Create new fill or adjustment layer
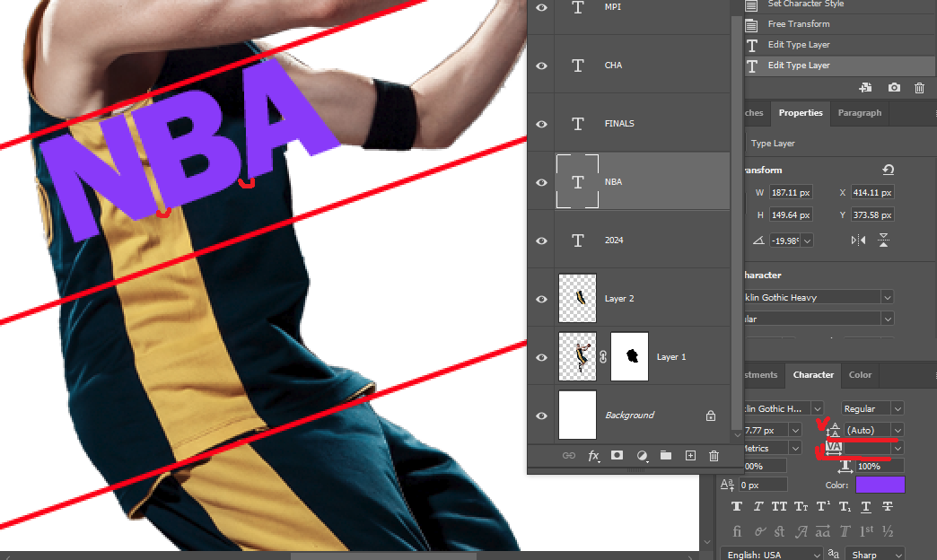This screenshot has height=560, width=937. point(642,456)
